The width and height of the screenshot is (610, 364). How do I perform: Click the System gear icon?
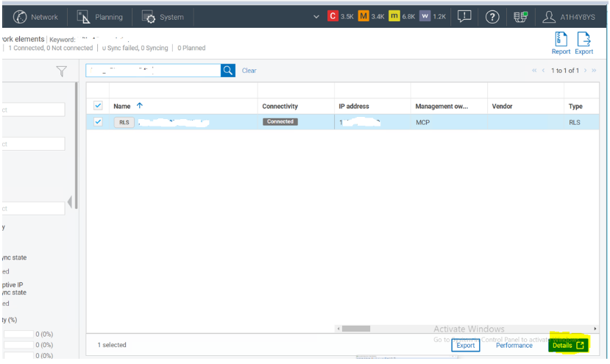(148, 17)
